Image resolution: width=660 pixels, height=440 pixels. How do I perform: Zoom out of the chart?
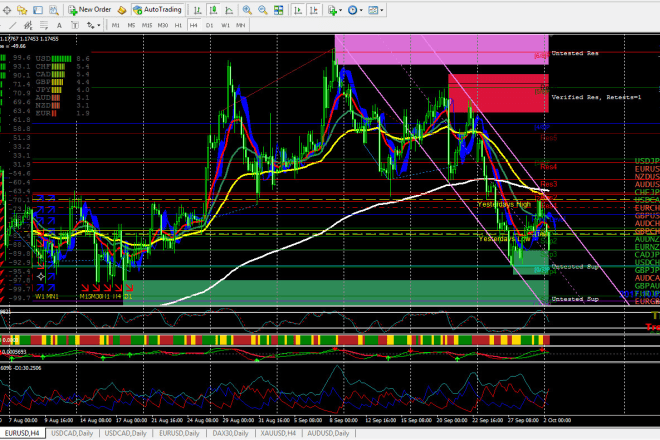(x=263, y=10)
